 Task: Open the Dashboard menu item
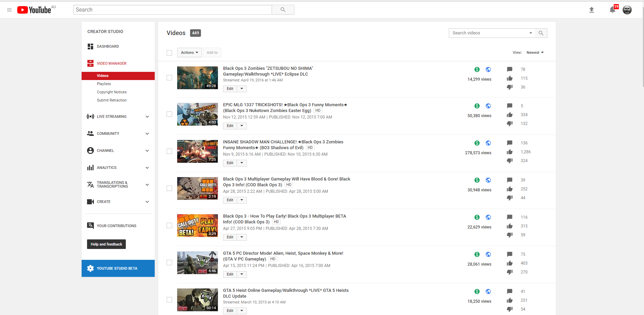[x=108, y=46]
